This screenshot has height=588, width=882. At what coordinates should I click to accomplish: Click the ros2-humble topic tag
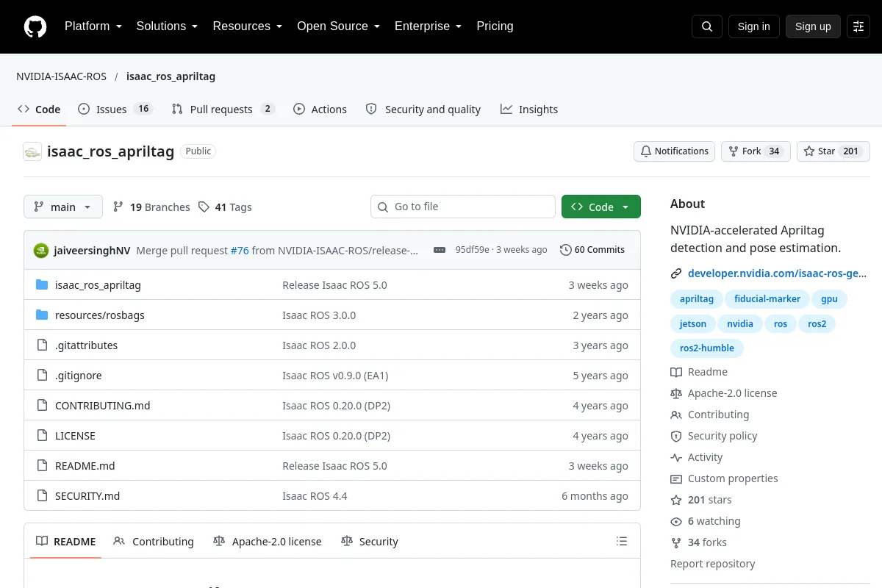[x=707, y=348]
